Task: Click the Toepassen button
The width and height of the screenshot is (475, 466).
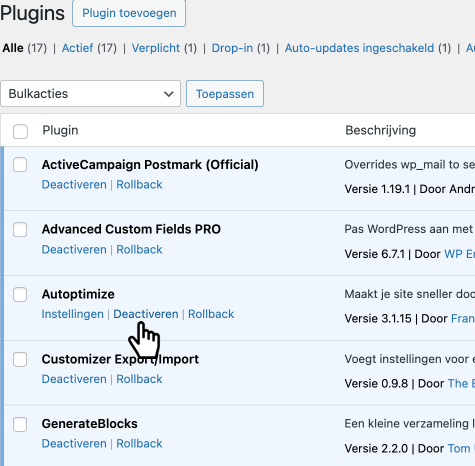Action: click(225, 94)
